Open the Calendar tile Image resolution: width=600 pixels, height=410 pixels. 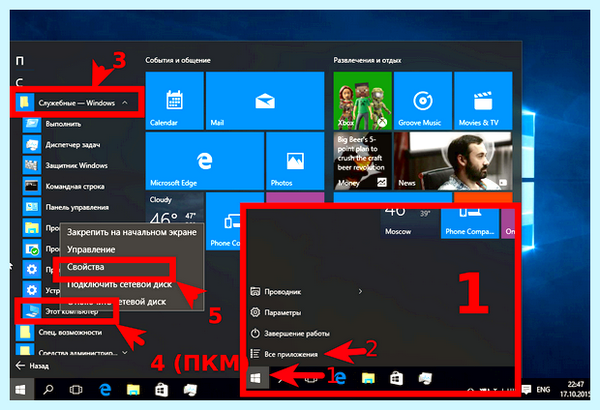click(174, 101)
